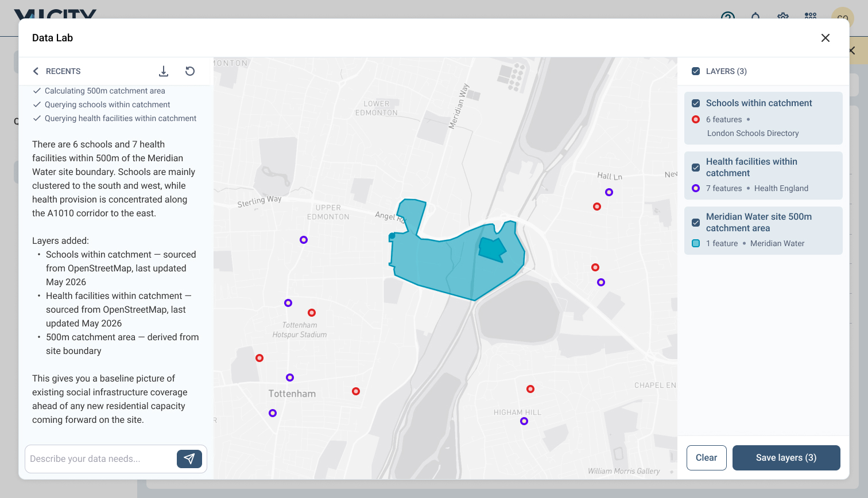Viewport: 868px width, 498px height.
Task: Select purple health marker above Tottenham Hotspur Stadium
Action: click(x=288, y=303)
